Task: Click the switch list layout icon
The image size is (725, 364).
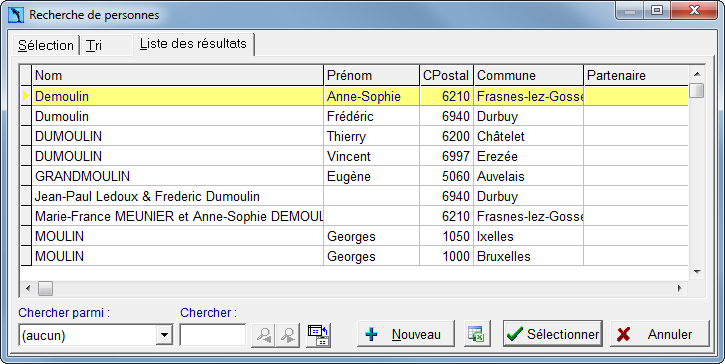Action: click(318, 335)
